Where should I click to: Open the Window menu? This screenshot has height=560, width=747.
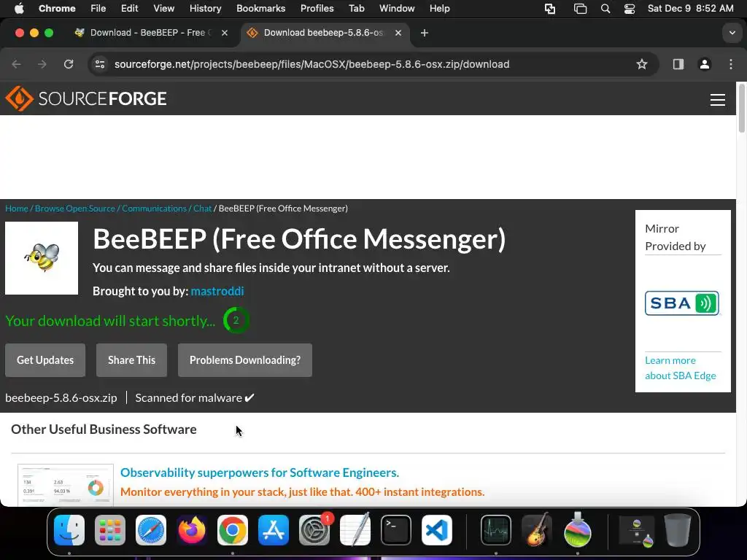[397, 9]
